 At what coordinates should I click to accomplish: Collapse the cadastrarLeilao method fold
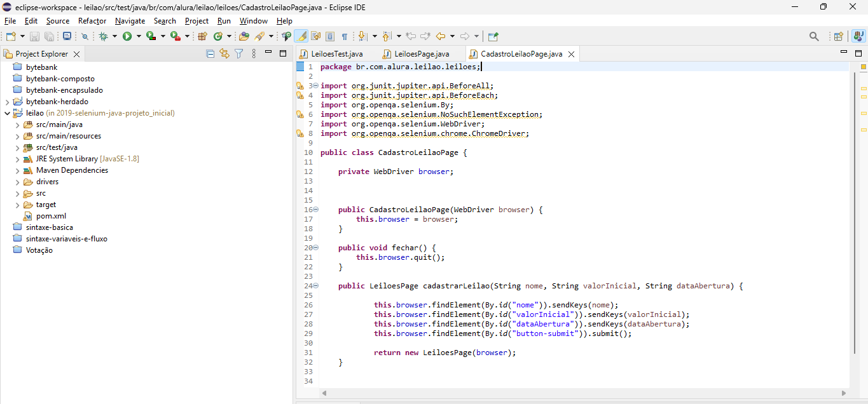pyautogui.click(x=316, y=286)
